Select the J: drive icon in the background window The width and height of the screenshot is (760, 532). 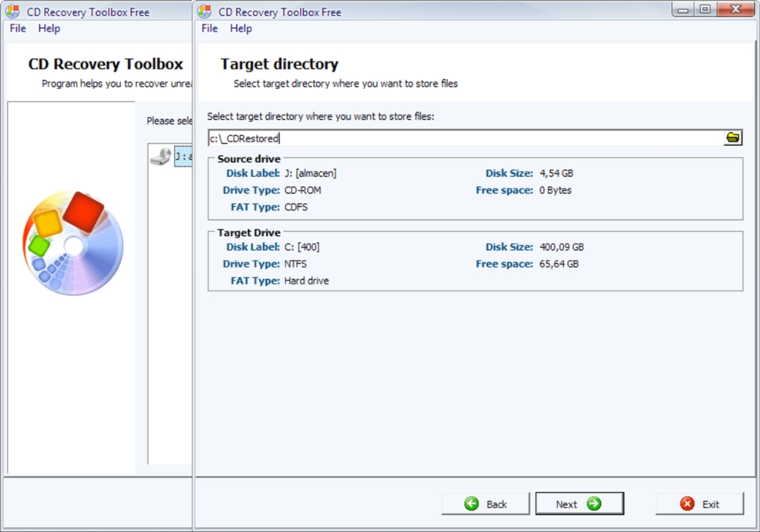[x=161, y=157]
